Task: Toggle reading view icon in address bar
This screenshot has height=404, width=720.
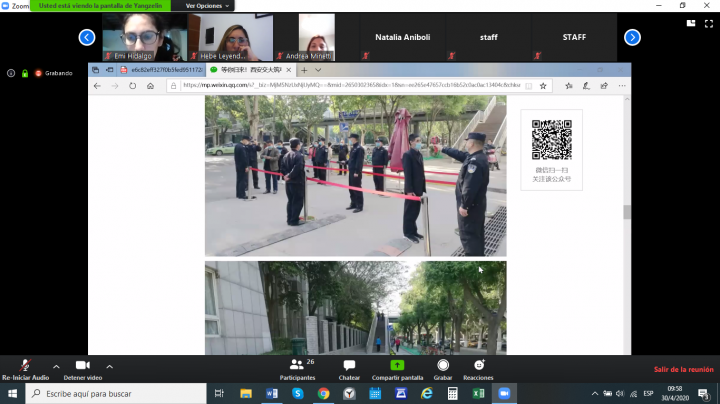Action: pos(529,86)
